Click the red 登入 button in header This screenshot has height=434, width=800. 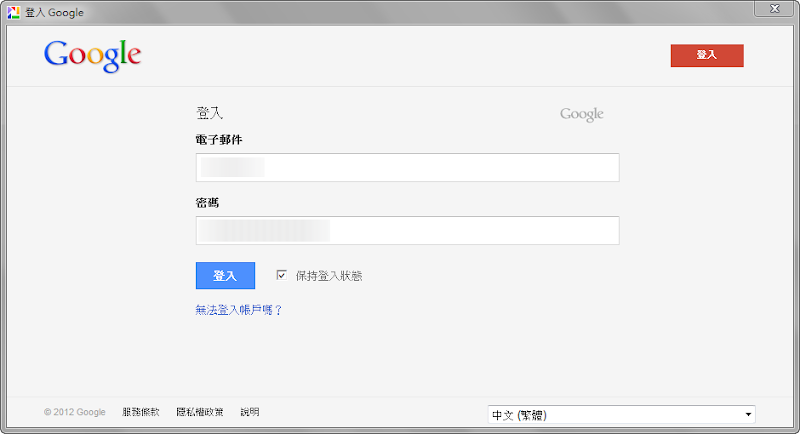[x=707, y=55]
